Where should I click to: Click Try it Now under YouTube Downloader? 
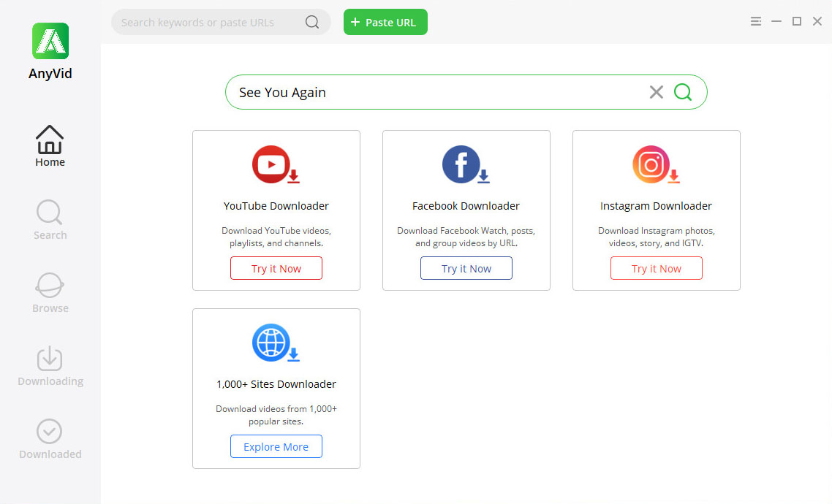click(x=276, y=268)
